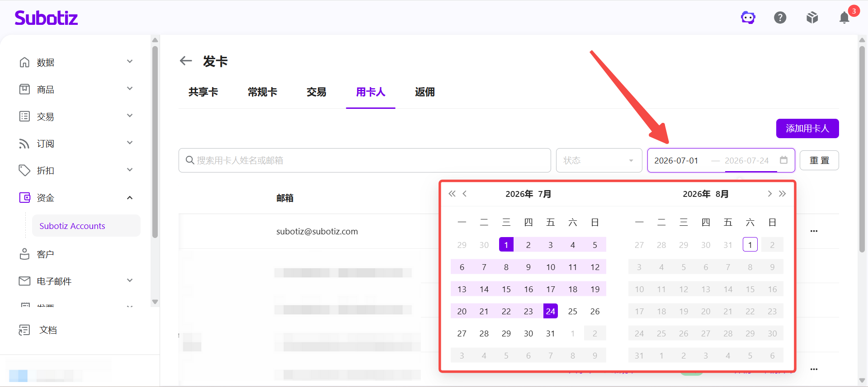Select July 10 in the calendar
868x387 pixels.
coord(551,267)
